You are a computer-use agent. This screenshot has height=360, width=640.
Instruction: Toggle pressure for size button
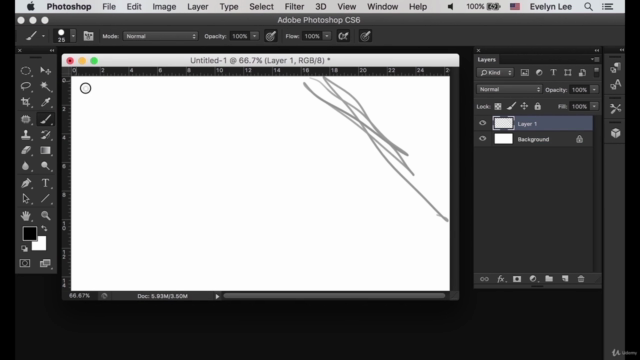click(x=365, y=36)
